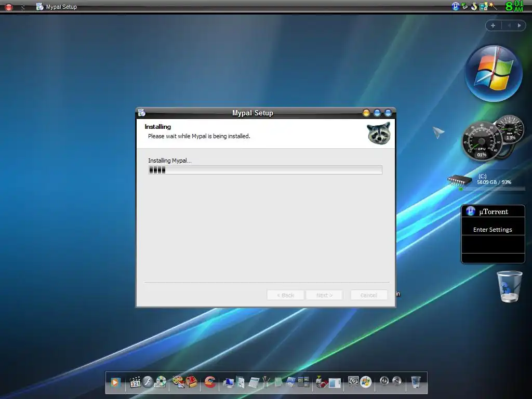Screen dimensions: 532x399
Task: Click Enter Settings in uTorrent gadget
Action: coord(493,230)
